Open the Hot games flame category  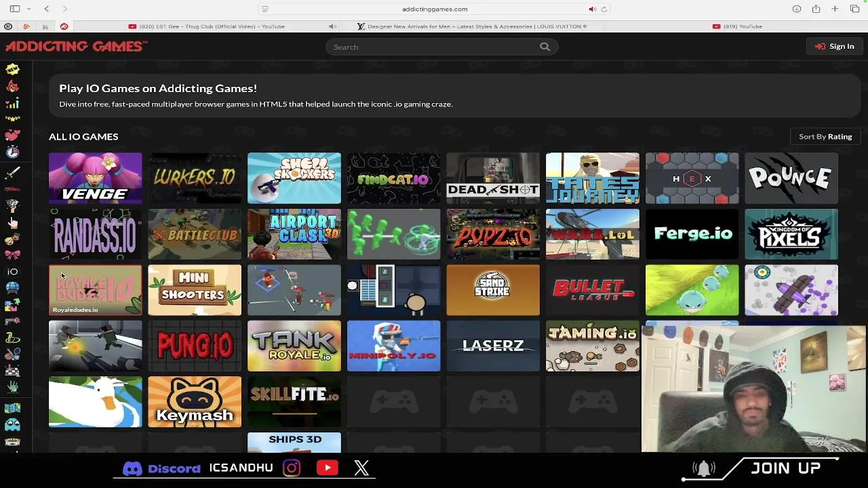(12, 87)
